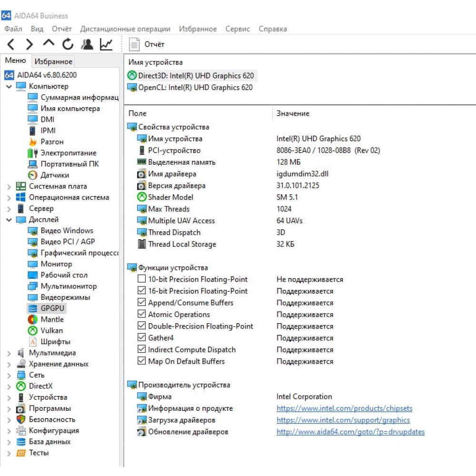Toggle the Gather4 checkbox
Image resolution: width=476 pixels, height=476 pixels.
click(x=141, y=337)
